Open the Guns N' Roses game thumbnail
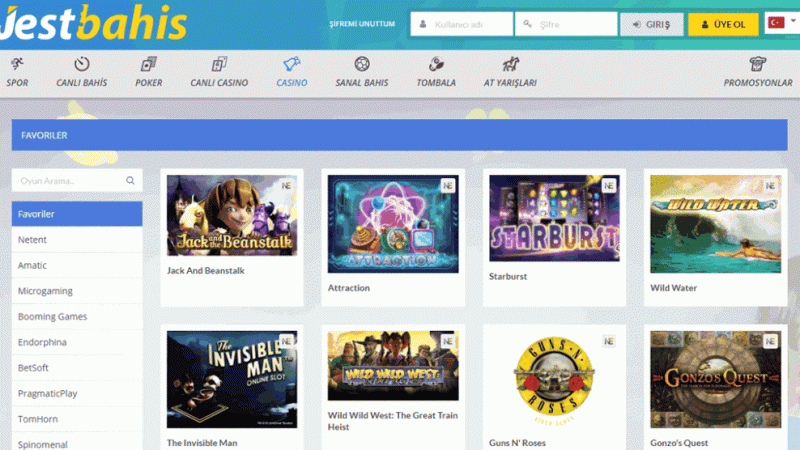 tap(554, 379)
